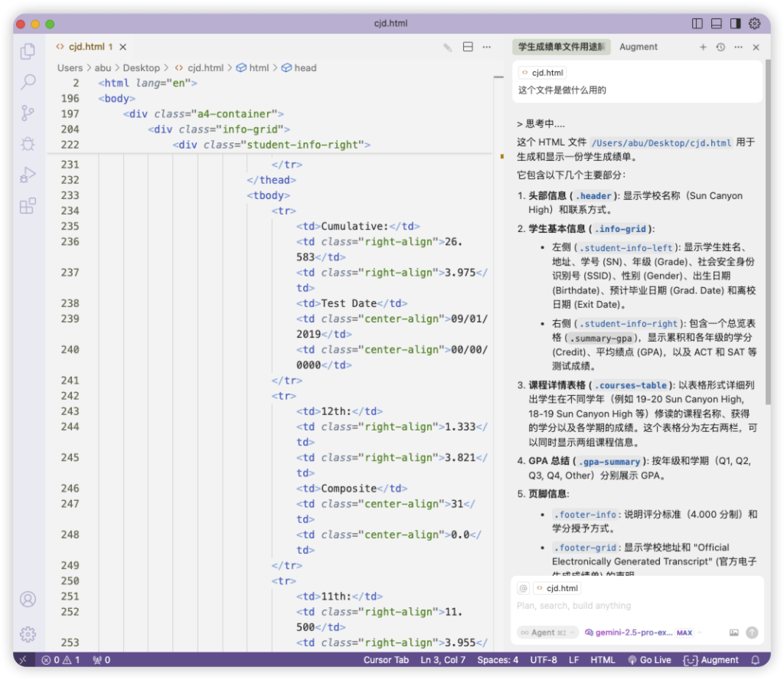The height and width of the screenshot is (680, 784).
Task: Click the chat panel vertical scrollbar
Action: 767,232
